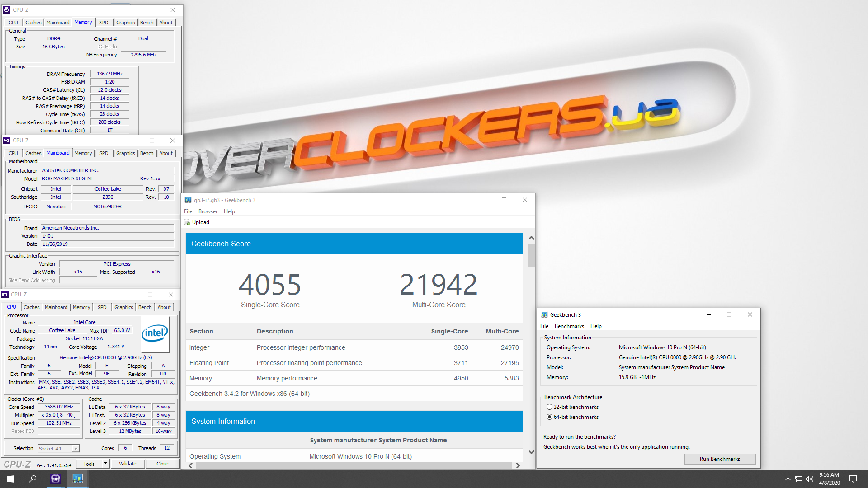Open Bench tab in Mainboard CPU-Z window
This screenshot has height=488, width=868.
[146, 153]
